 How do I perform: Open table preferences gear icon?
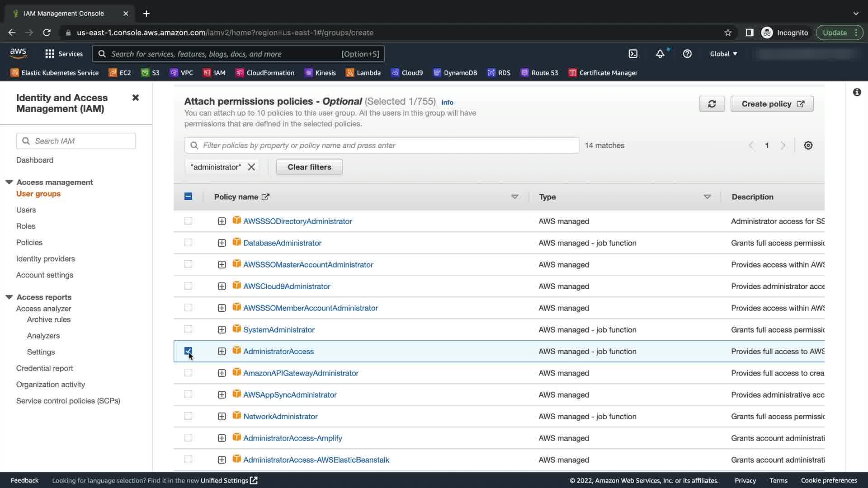[x=808, y=145]
